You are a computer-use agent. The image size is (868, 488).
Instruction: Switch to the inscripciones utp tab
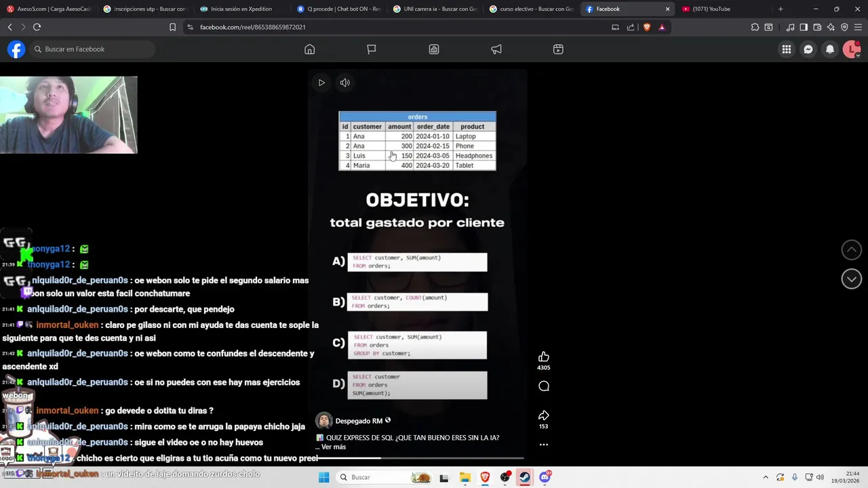pos(145,9)
